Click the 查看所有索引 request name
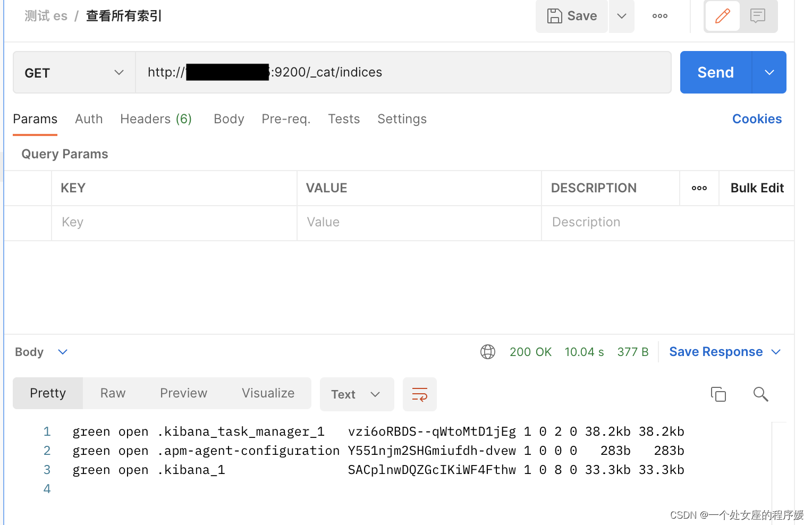This screenshot has height=525, width=812. (x=124, y=16)
